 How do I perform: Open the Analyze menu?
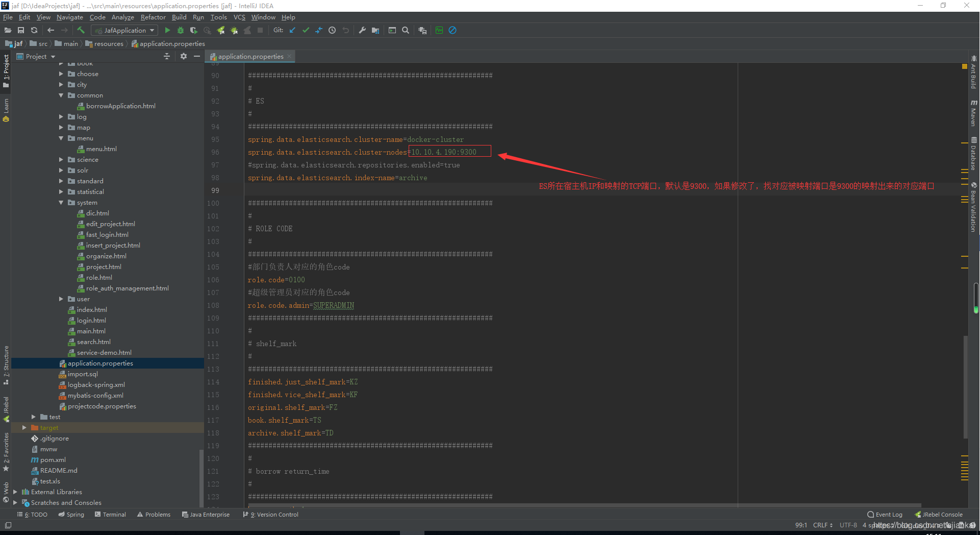click(x=122, y=17)
